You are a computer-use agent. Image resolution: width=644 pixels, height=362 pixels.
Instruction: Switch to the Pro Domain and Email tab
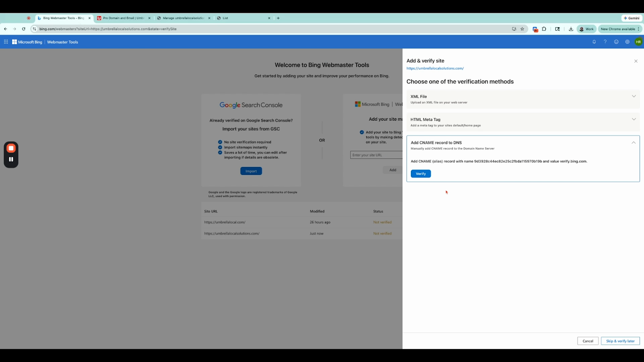[124, 18]
